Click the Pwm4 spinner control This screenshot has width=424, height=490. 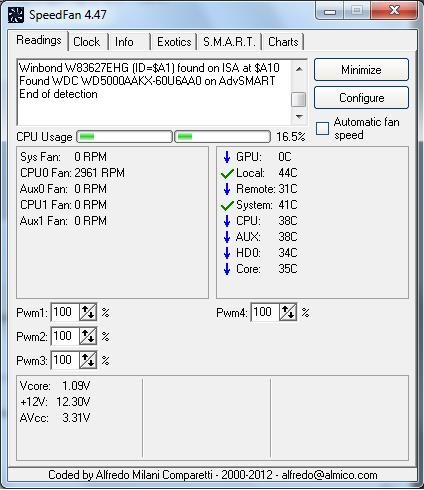click(288, 312)
